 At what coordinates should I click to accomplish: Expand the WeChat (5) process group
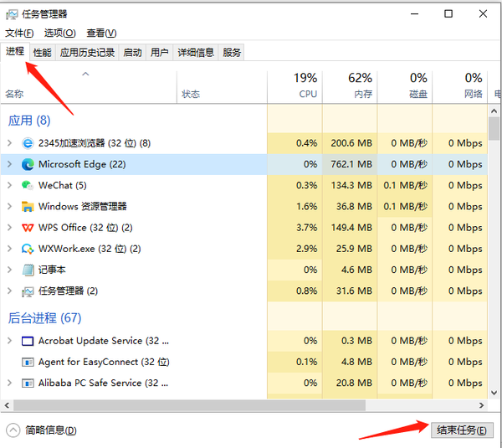9,185
